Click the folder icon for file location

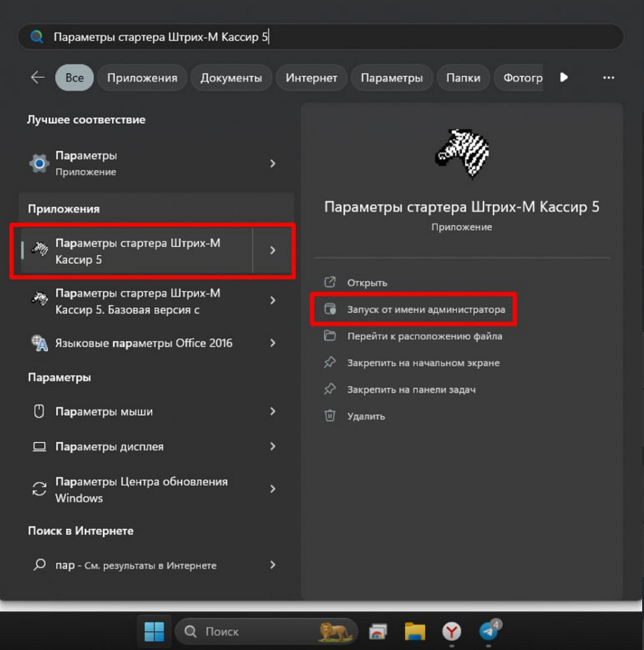(330, 336)
